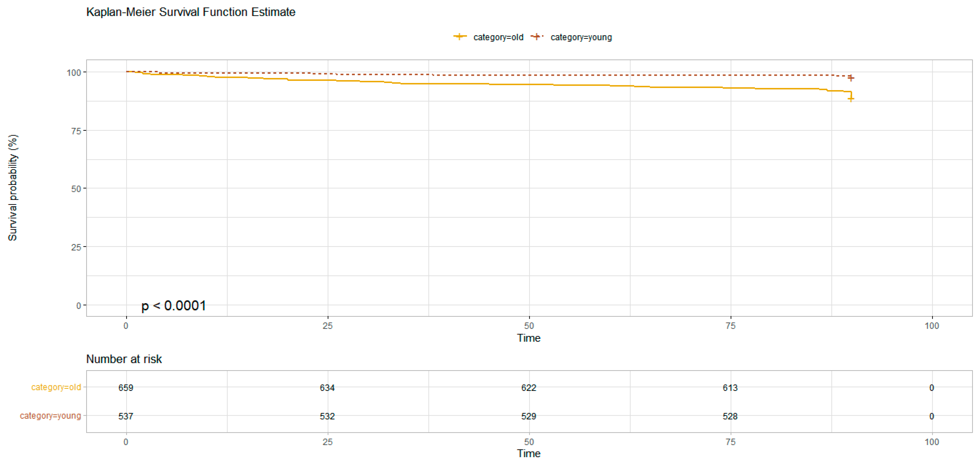
Task: Click the p < 0.0001 annotation
Action: click(173, 305)
